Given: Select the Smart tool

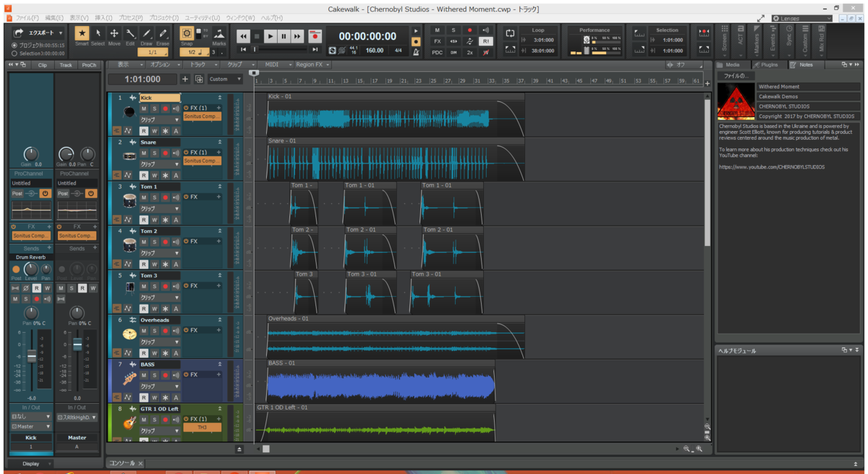Looking at the screenshot, I should tap(82, 34).
